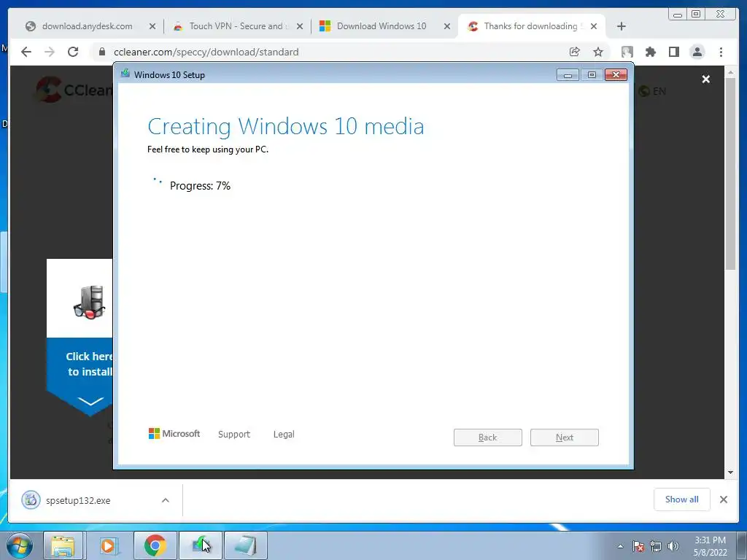Expand the spsetup132.exe download options chevron
Viewport: 747px width, 560px height.
pos(166,500)
